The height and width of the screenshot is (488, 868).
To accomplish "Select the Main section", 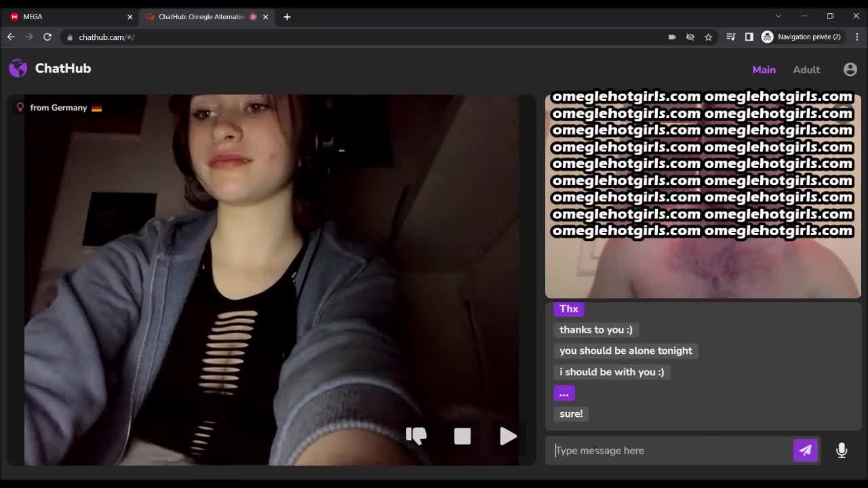I will tap(764, 69).
